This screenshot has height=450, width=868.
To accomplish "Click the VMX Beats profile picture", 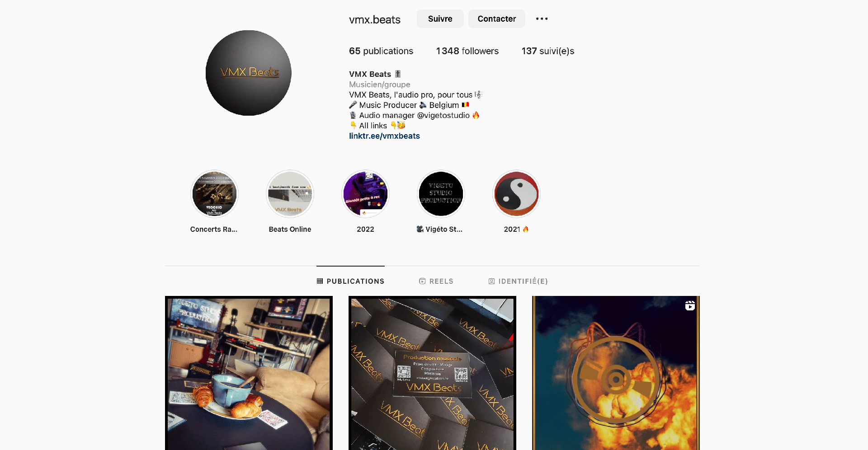I will point(248,73).
